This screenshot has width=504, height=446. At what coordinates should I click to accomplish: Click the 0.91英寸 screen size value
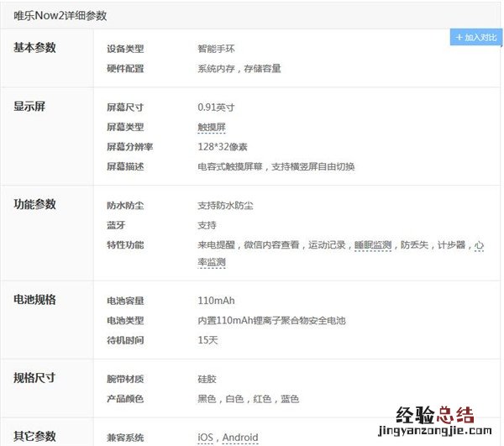216,108
